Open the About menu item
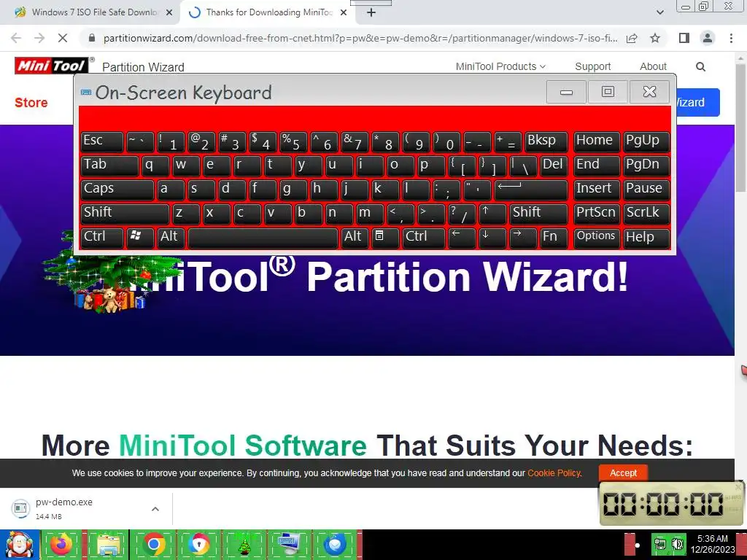The width and height of the screenshot is (747, 560). [653, 66]
